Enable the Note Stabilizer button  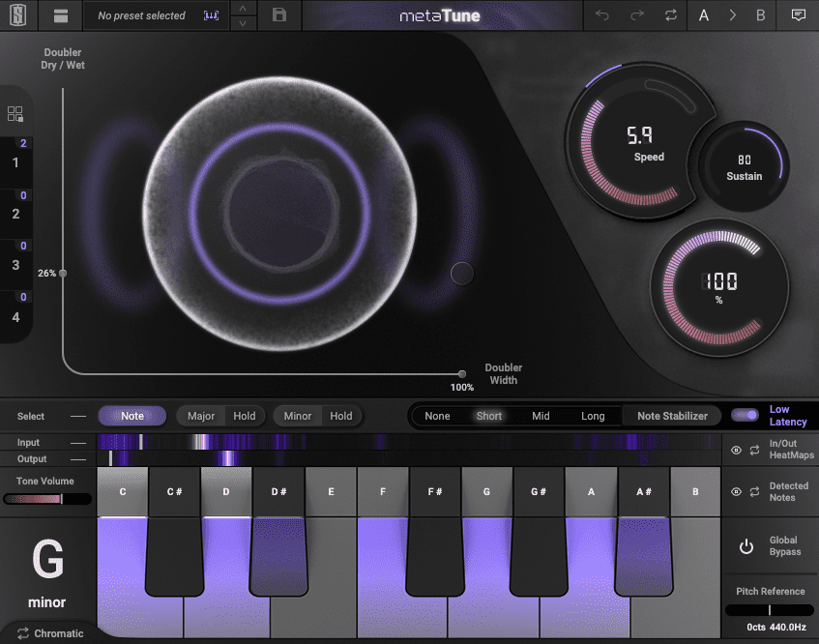672,416
